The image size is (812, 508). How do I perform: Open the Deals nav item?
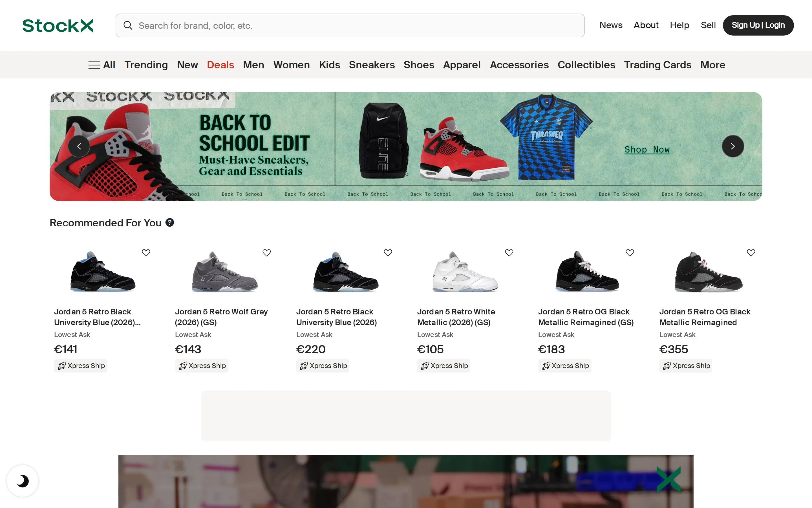(x=220, y=65)
